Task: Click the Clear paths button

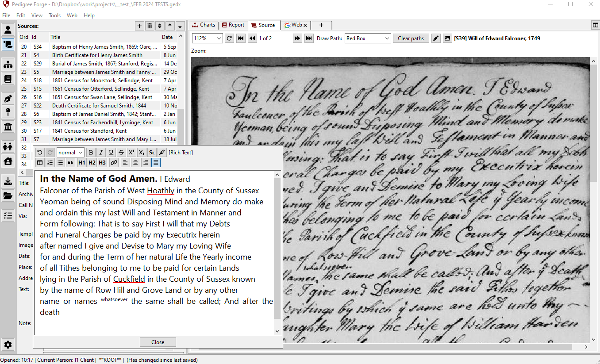Action: pos(411,38)
